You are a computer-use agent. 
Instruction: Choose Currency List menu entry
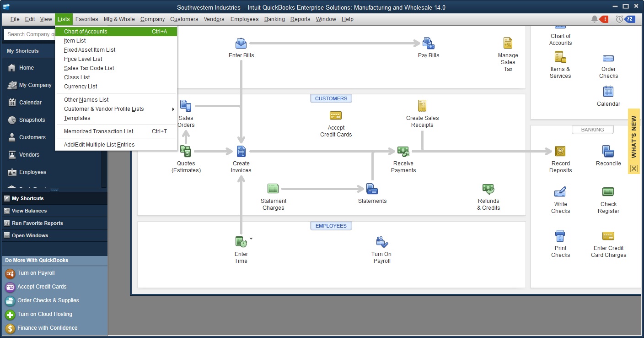116,87
